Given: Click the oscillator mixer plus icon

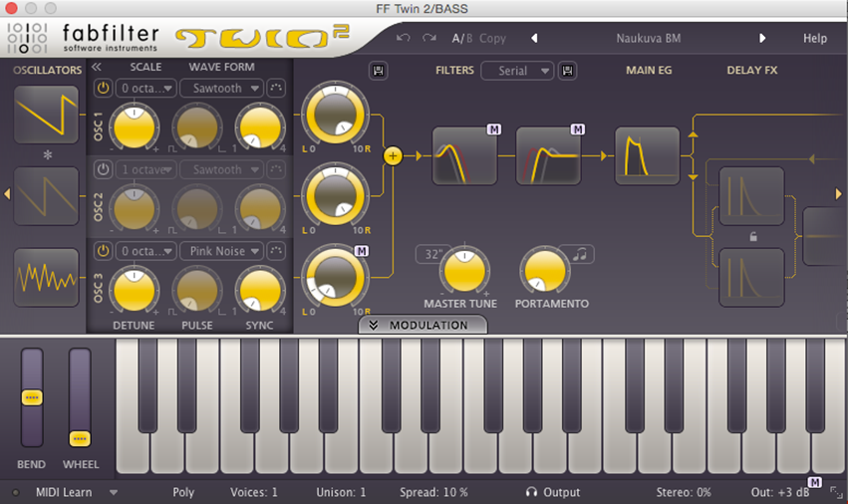Looking at the screenshot, I should (x=392, y=155).
